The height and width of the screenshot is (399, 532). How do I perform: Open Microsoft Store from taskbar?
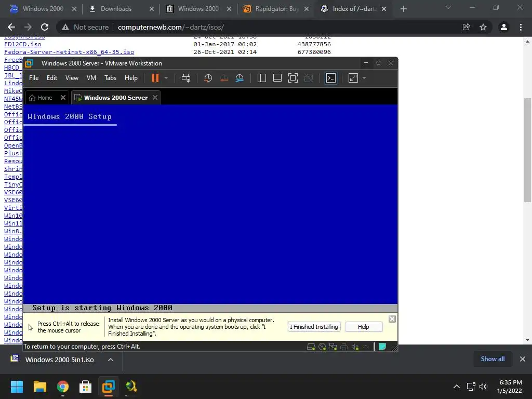[x=86, y=387]
